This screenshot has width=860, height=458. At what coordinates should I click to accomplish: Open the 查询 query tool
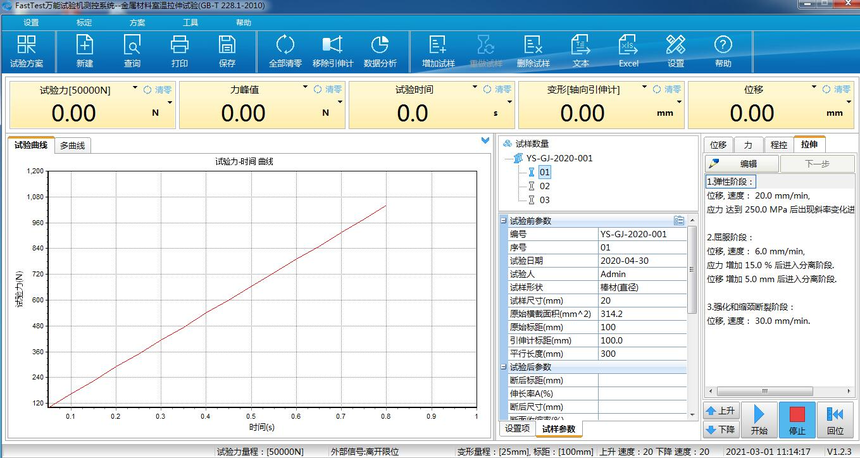pyautogui.click(x=132, y=51)
